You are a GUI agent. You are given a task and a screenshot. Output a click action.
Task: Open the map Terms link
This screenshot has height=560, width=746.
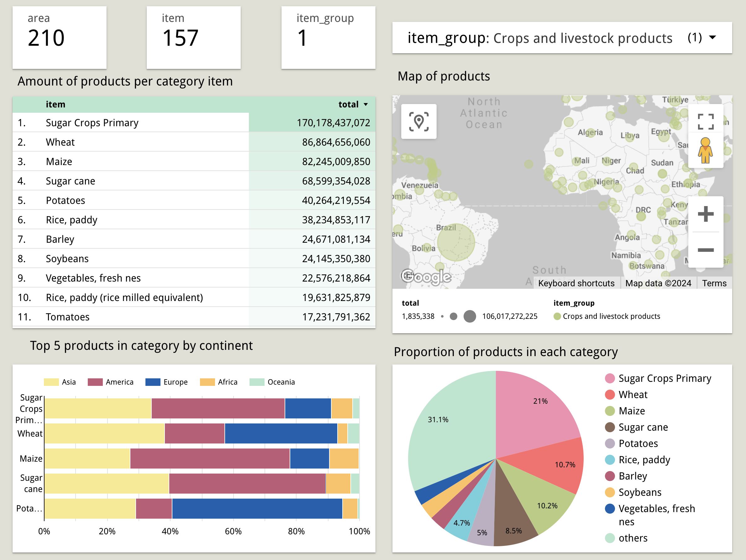coord(714,283)
